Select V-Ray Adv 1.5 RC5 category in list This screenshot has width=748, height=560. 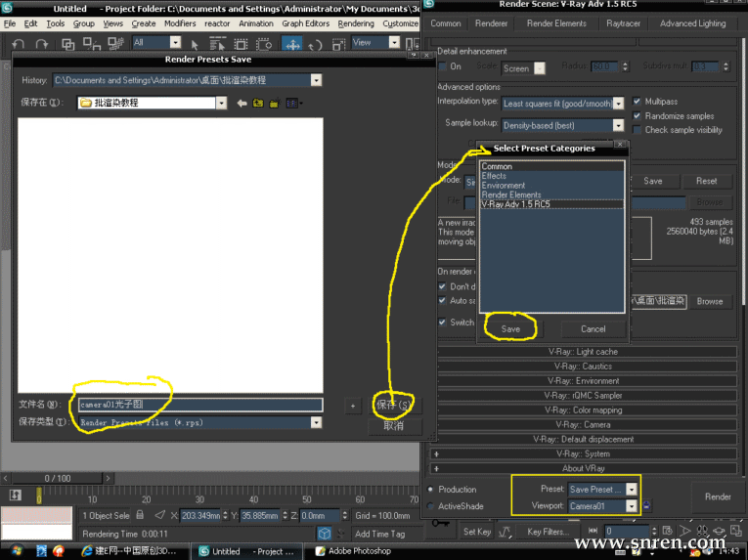tap(551, 204)
